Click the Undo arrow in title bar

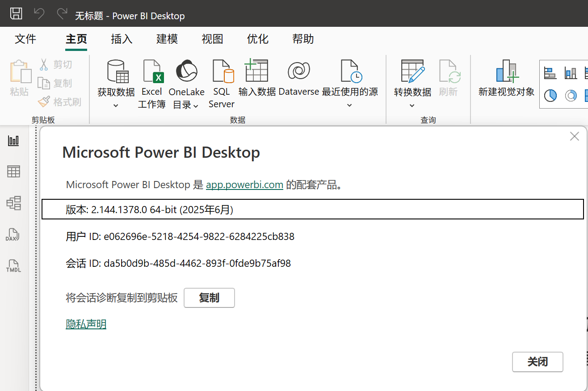click(x=39, y=14)
